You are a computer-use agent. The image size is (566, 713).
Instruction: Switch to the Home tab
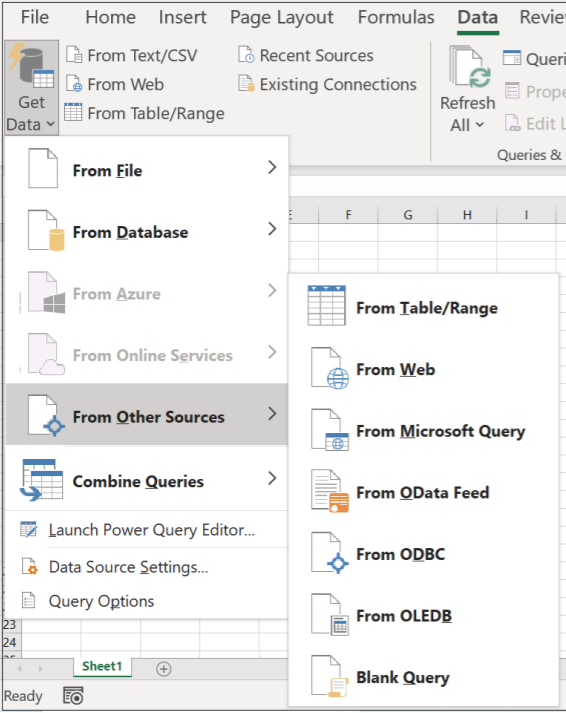(110, 17)
